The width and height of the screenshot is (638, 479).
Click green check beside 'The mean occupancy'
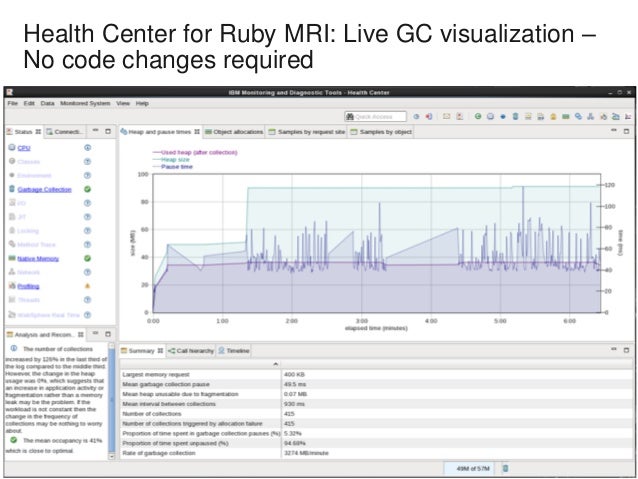click(14, 440)
